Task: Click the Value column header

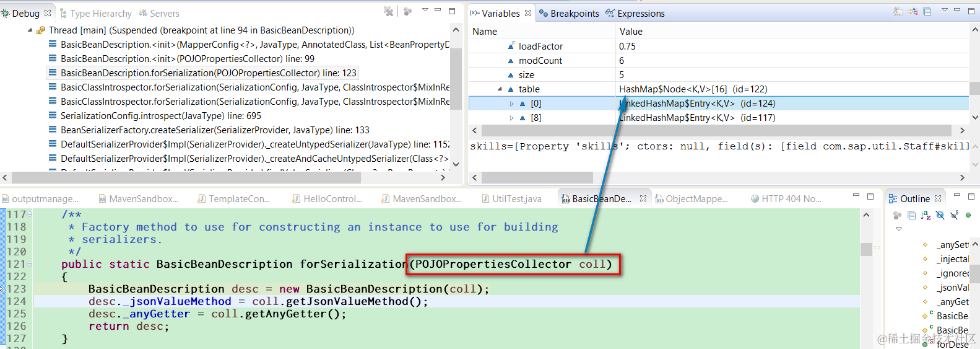Action: point(792,32)
